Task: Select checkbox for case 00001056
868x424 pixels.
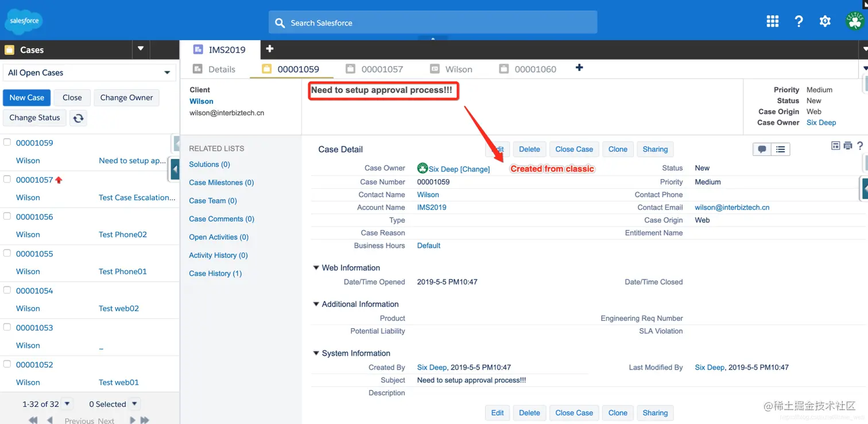Action: click(7, 216)
